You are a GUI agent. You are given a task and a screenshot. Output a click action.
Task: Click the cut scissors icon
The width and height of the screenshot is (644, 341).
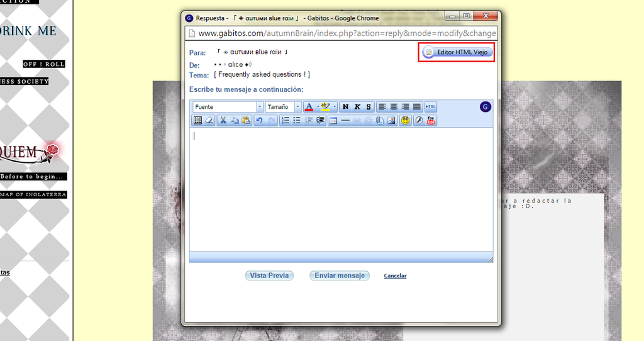[x=222, y=120]
